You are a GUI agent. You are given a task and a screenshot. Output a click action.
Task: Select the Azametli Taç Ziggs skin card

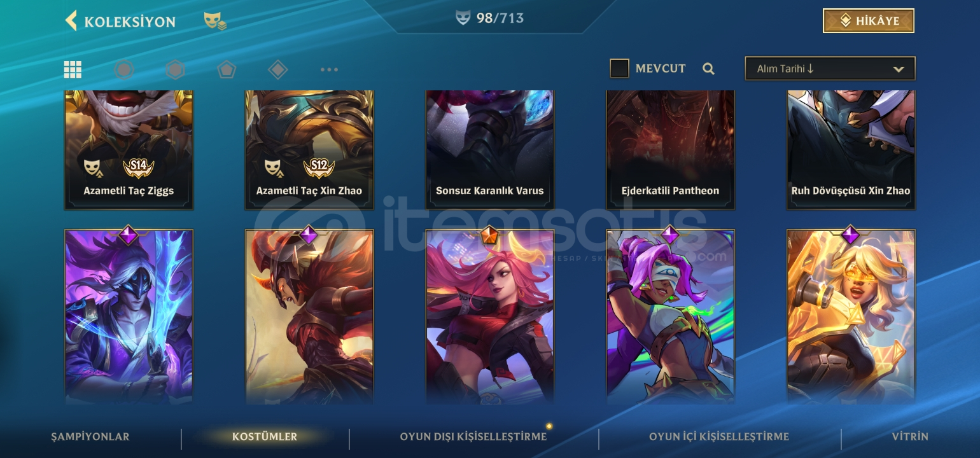[x=129, y=149]
